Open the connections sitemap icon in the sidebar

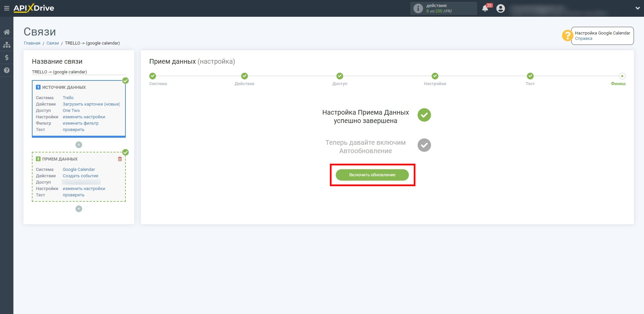(7, 45)
